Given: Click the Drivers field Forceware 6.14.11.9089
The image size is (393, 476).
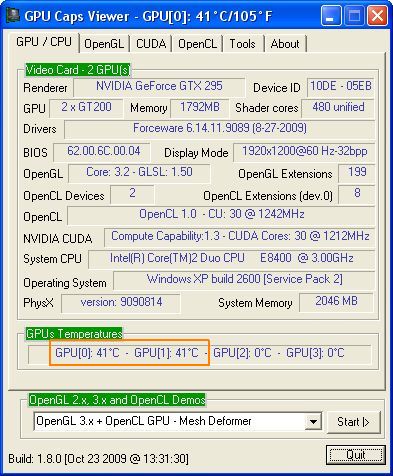Looking at the screenshot, I should 220,129.
